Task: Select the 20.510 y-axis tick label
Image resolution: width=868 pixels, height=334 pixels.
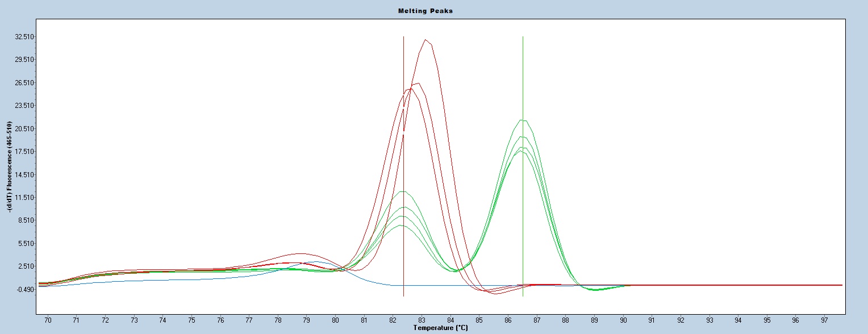Action: click(x=25, y=129)
